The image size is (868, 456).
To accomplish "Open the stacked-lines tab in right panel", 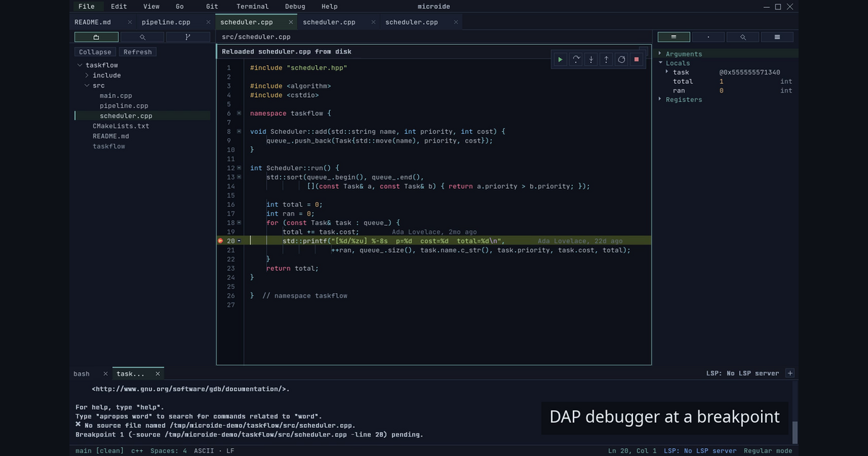I will tap(777, 37).
